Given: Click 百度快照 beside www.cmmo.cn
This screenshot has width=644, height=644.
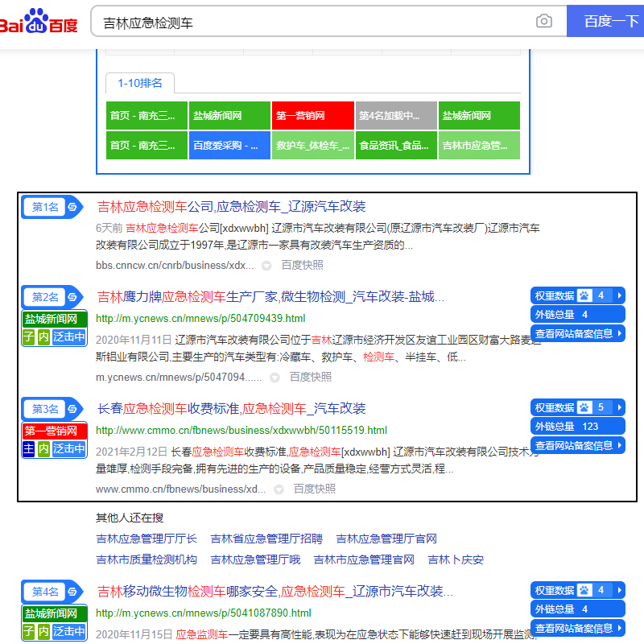Looking at the screenshot, I should (315, 489).
